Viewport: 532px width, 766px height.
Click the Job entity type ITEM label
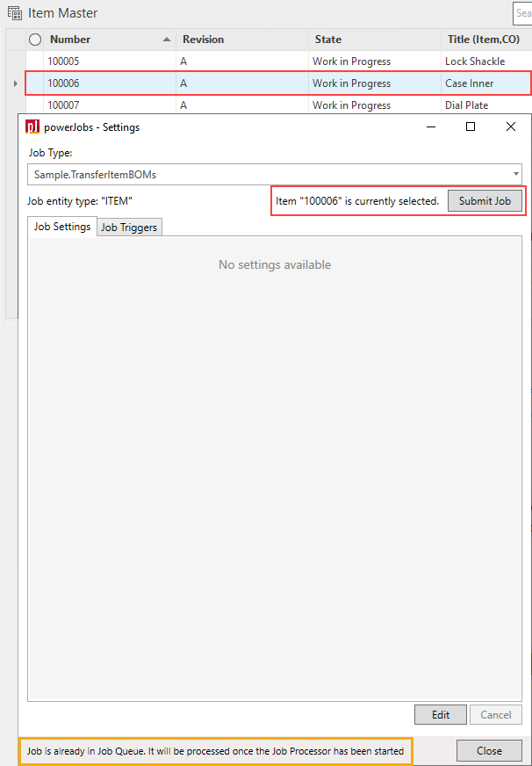pyautogui.click(x=80, y=201)
